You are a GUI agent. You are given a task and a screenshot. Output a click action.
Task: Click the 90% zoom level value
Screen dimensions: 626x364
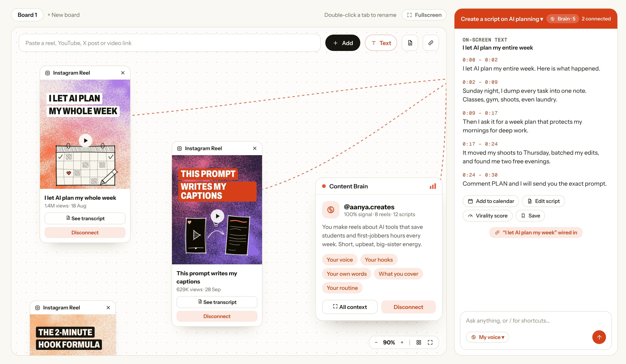[x=389, y=342]
